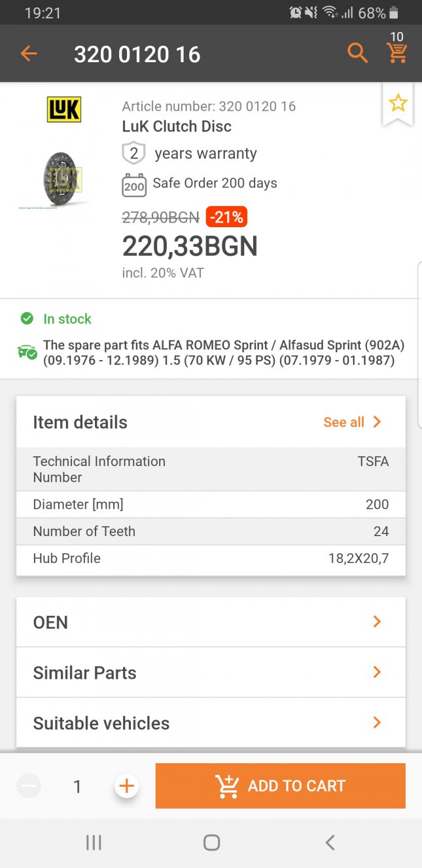This screenshot has height=868, width=422.
Task: Tap the LuK brand logo
Action: tap(63, 109)
